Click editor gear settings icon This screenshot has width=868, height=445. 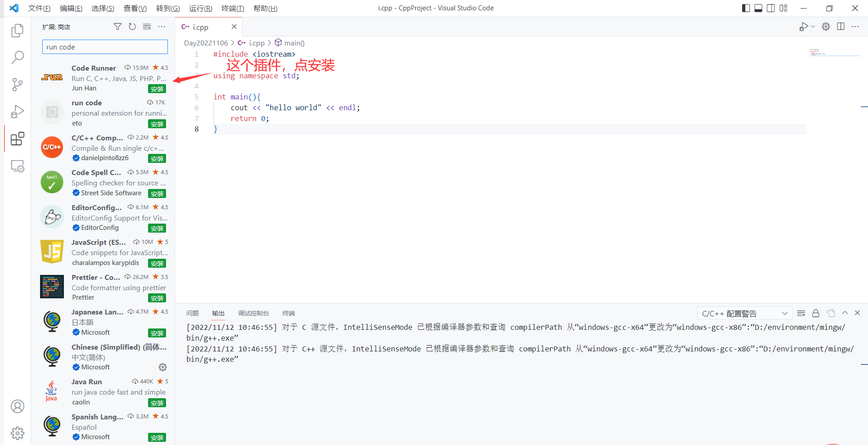pyautogui.click(x=826, y=27)
